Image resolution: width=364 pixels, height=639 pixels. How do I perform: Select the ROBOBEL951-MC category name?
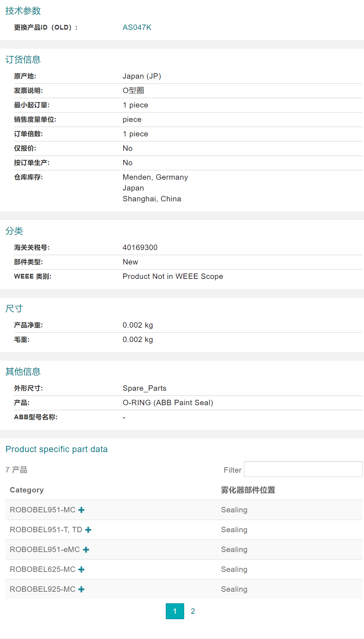coord(43,510)
